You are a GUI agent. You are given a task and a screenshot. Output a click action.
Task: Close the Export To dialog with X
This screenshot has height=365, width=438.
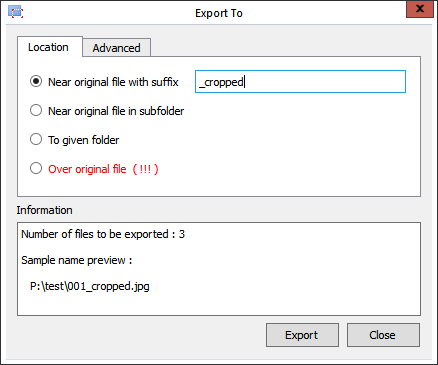click(x=420, y=9)
